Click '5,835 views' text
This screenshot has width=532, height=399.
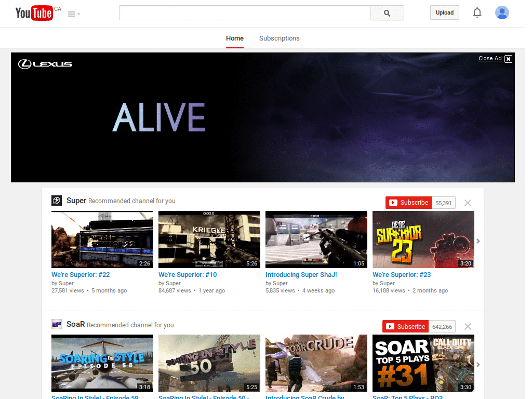(280, 290)
